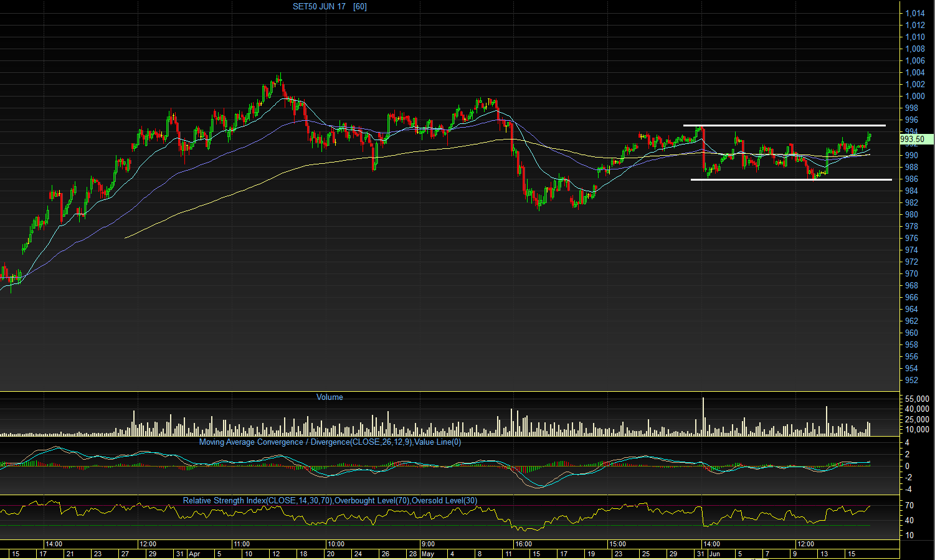Select the 993.50 current price tag
The image size is (935, 560).
tap(917, 140)
